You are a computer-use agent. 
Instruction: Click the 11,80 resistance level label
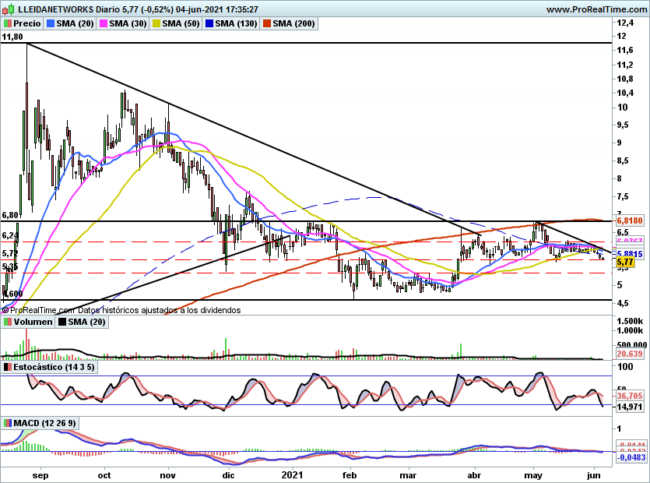(x=12, y=37)
